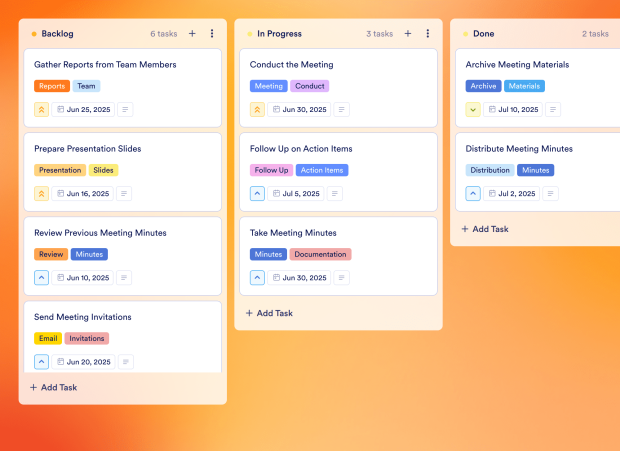Open priority on Distribute Meeting Minutes card

click(x=473, y=194)
